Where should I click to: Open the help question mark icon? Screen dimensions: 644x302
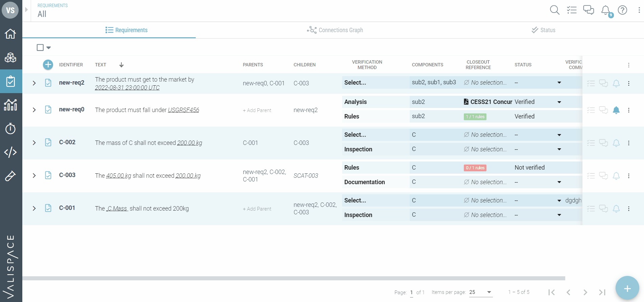[622, 10]
